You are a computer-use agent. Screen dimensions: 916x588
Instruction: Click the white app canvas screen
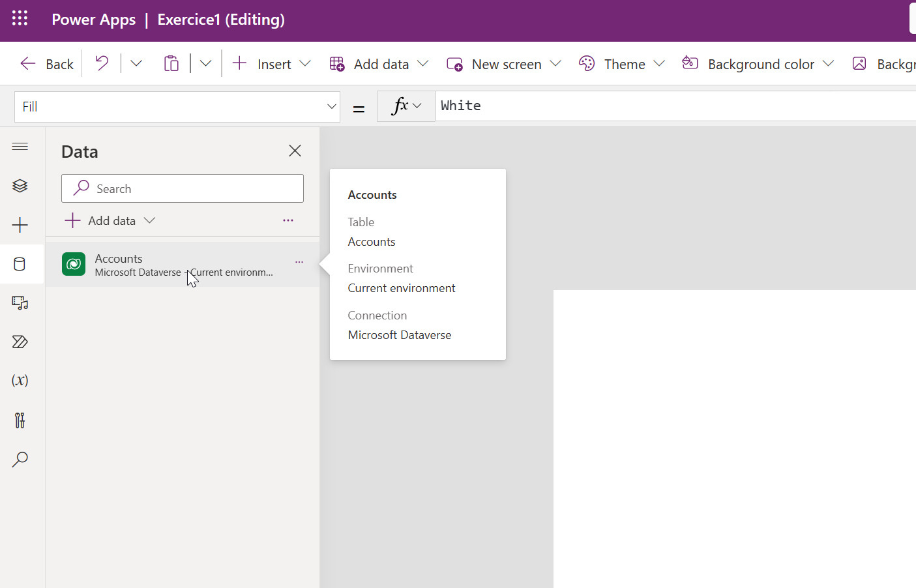tap(735, 439)
